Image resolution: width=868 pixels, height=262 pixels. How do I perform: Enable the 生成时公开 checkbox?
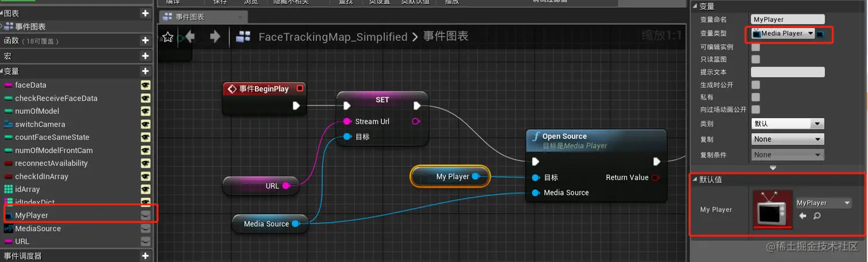pyautogui.click(x=755, y=84)
